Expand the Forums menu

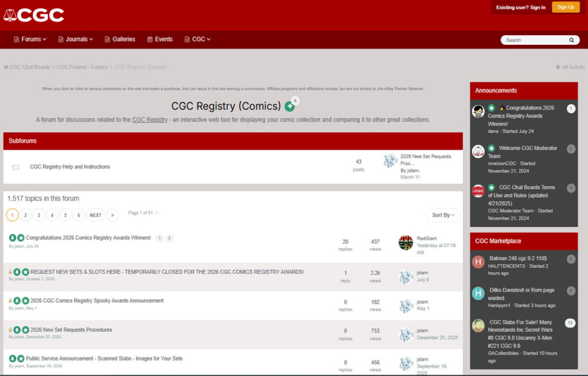[30, 40]
